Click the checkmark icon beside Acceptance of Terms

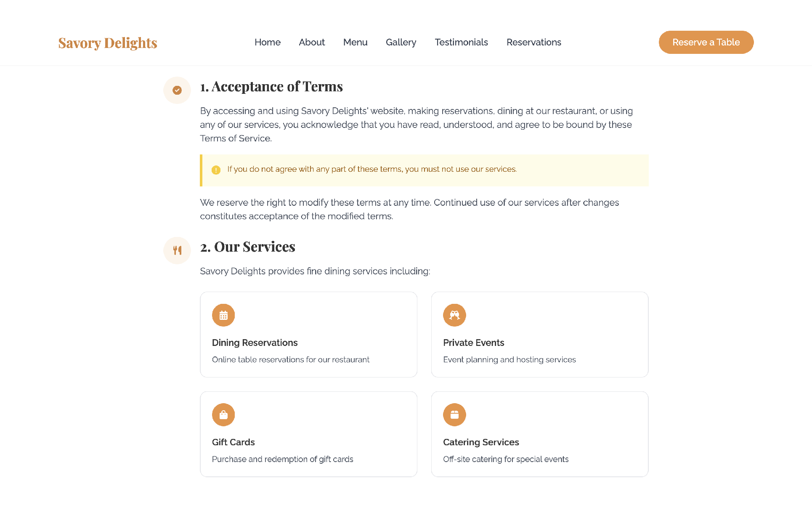pos(177,90)
